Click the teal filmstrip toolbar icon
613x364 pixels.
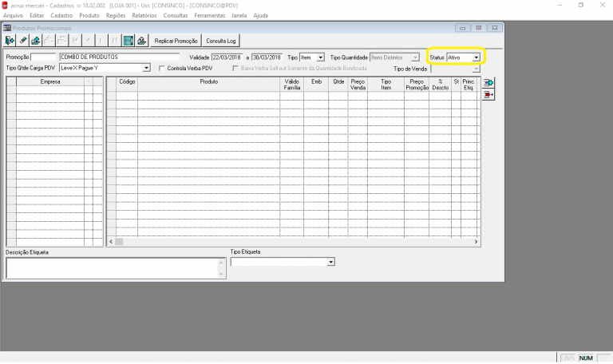(x=129, y=40)
